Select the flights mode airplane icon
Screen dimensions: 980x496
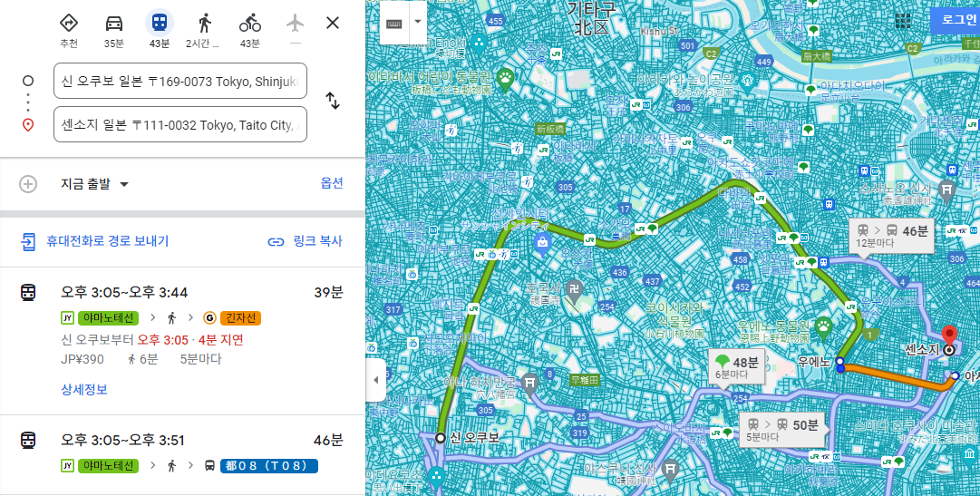click(x=295, y=24)
